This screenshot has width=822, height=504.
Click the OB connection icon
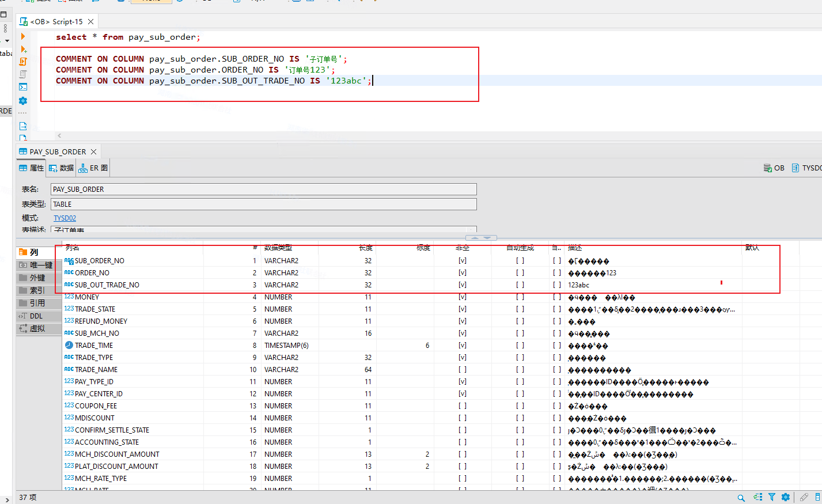tap(767, 168)
